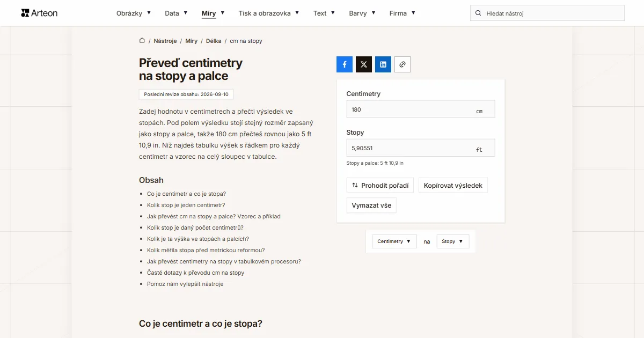The image size is (644, 338).
Task: Click Prohodit pořadí button
Action: coord(380,186)
